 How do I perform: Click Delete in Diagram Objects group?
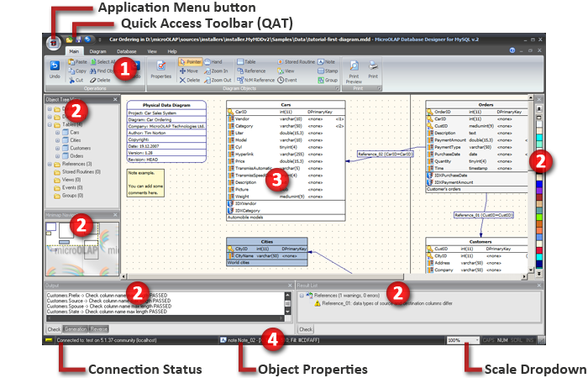[190, 80]
